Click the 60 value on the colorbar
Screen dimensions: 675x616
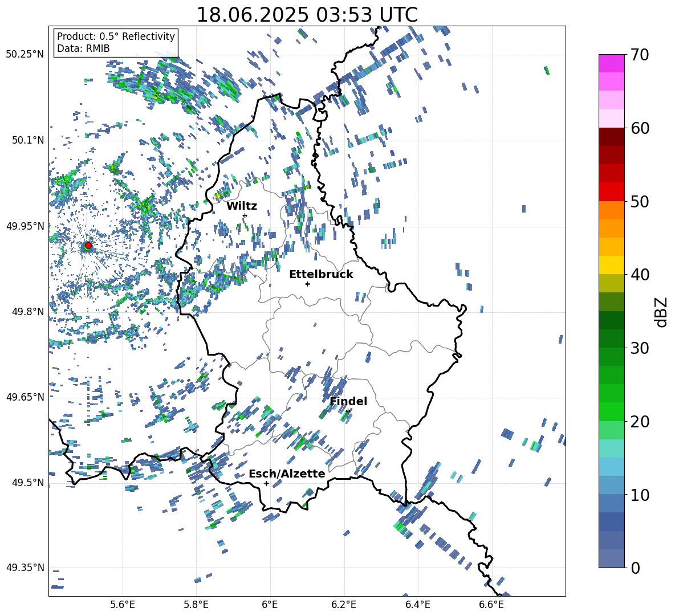[640, 128]
